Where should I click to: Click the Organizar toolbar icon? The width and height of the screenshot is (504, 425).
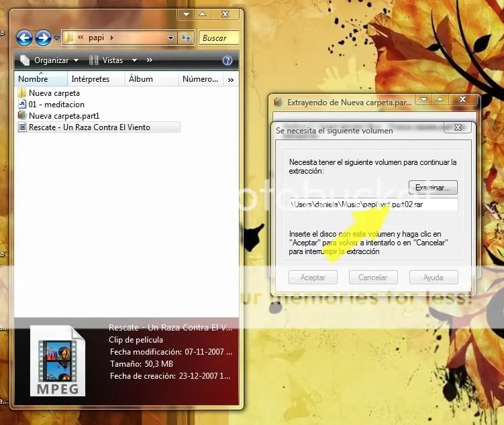point(25,60)
